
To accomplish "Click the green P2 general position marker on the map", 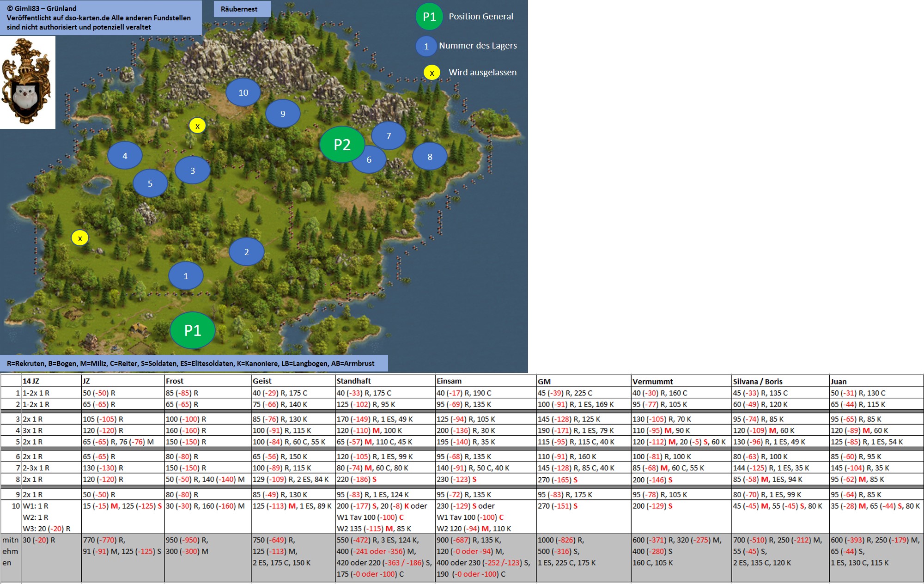I will coord(342,145).
